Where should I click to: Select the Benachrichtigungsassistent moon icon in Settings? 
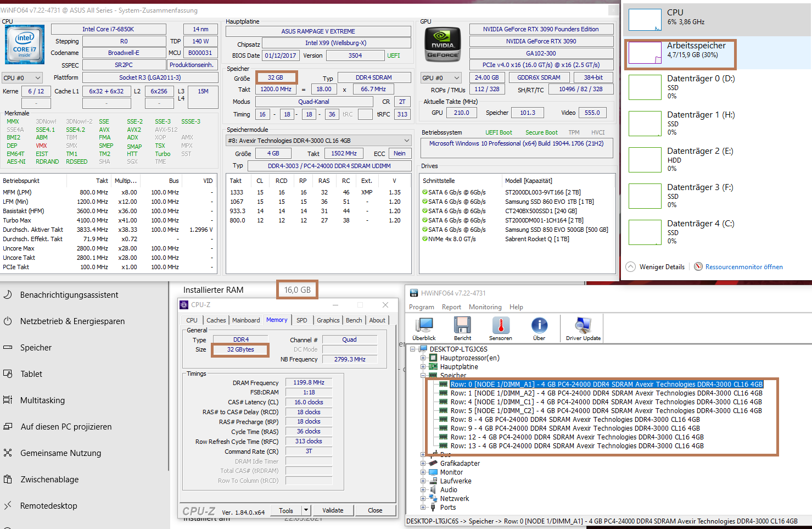8,294
